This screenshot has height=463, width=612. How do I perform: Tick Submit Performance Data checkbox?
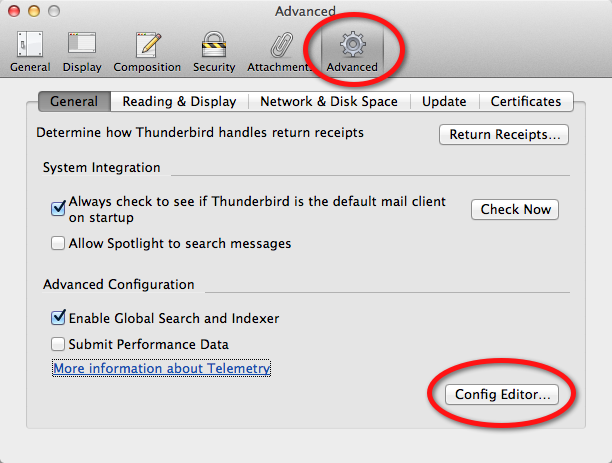point(58,344)
